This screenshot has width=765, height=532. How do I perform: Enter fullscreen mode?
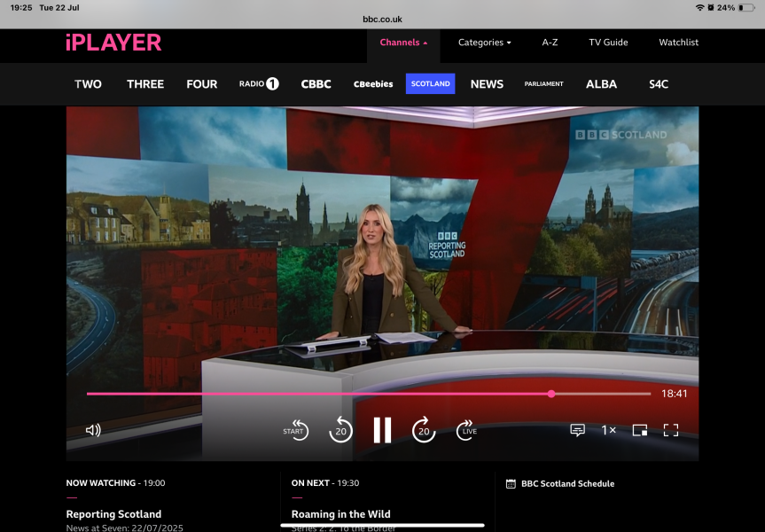pyautogui.click(x=671, y=430)
